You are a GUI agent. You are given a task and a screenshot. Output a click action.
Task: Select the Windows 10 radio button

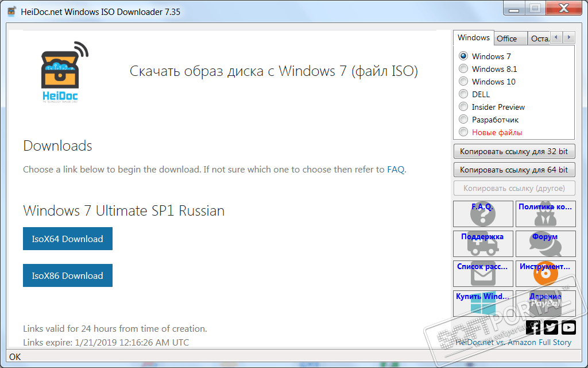click(x=463, y=82)
